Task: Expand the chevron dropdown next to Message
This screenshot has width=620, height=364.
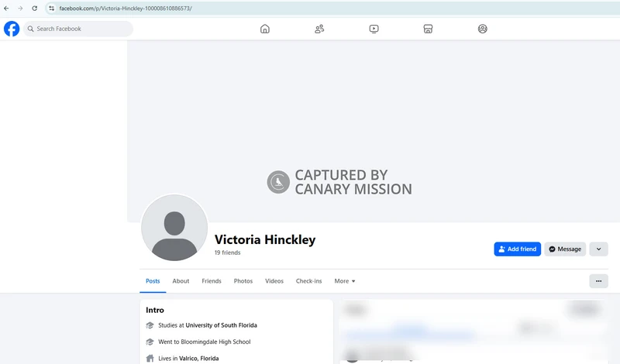Action: pos(598,249)
